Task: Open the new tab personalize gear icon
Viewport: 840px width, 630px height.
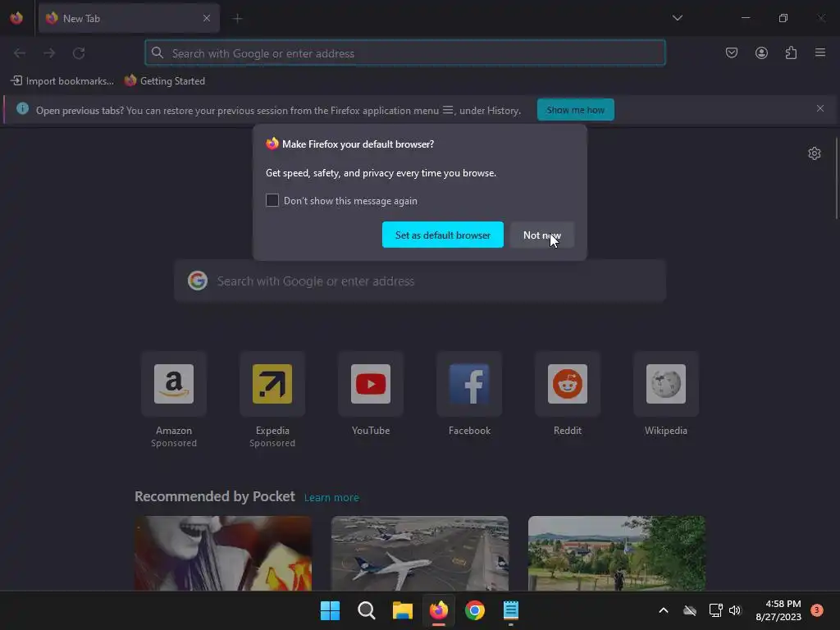Action: click(x=815, y=153)
